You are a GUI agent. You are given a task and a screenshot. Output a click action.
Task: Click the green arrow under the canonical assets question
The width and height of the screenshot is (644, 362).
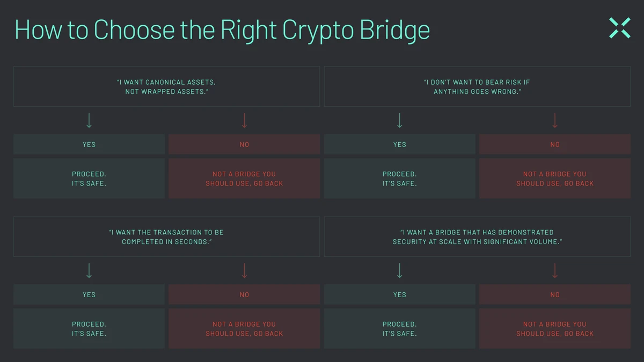click(89, 121)
